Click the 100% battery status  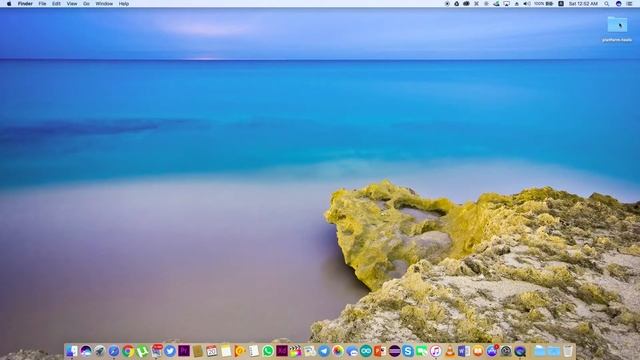coord(544,4)
